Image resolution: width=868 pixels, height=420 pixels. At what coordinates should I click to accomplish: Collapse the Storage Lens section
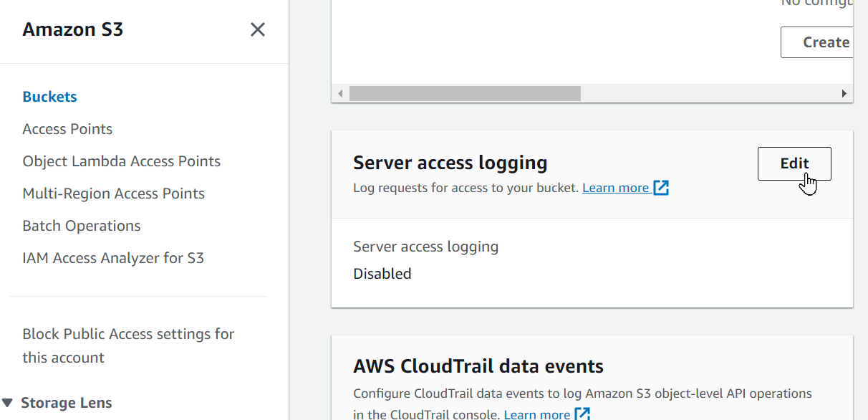click(x=7, y=403)
